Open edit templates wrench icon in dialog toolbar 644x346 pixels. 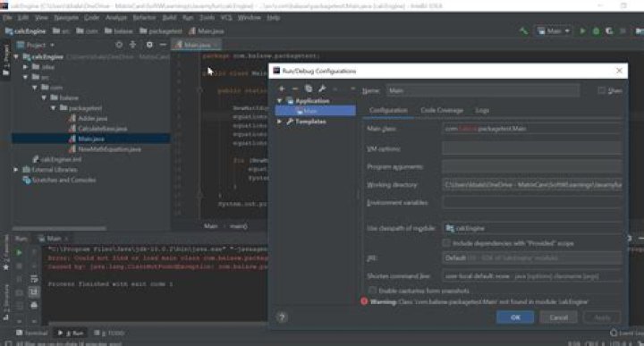coord(322,89)
